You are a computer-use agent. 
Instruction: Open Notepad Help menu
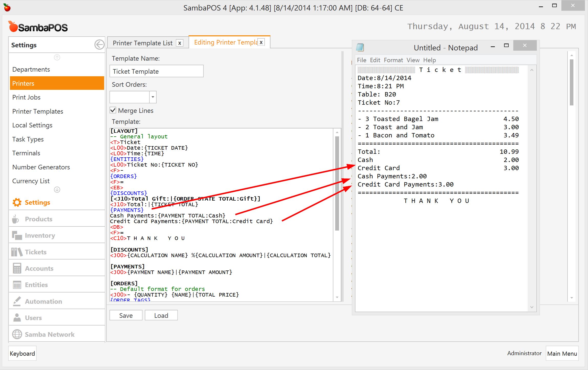click(x=429, y=60)
